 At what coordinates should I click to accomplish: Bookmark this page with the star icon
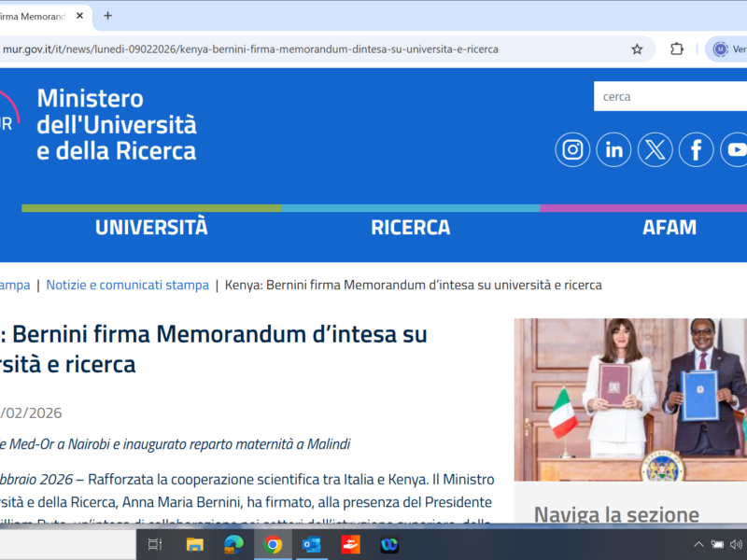tap(637, 49)
